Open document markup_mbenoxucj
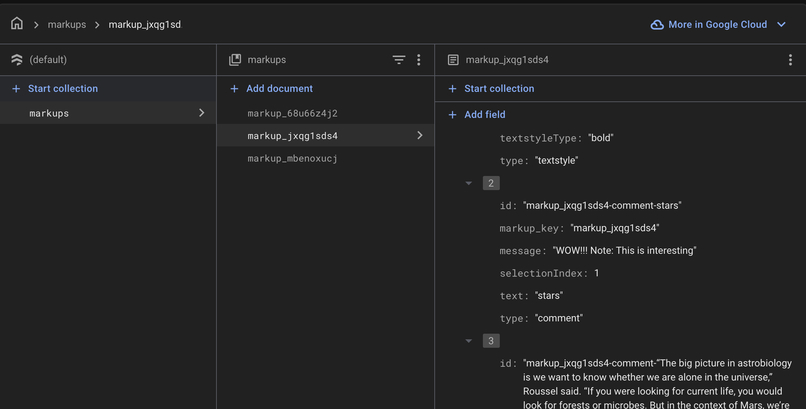This screenshot has width=806, height=409. [x=292, y=158]
